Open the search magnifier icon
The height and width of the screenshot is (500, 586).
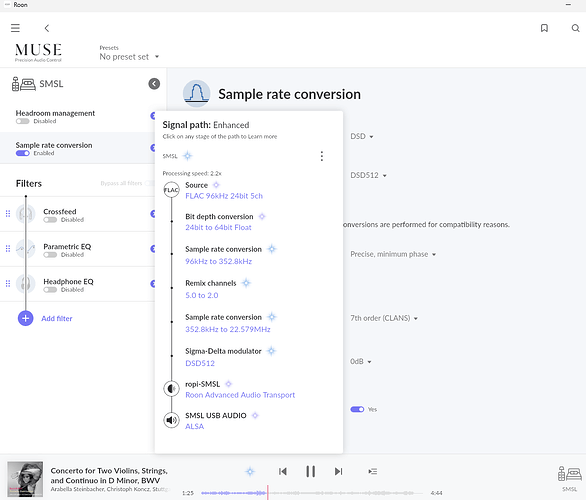pyautogui.click(x=576, y=28)
